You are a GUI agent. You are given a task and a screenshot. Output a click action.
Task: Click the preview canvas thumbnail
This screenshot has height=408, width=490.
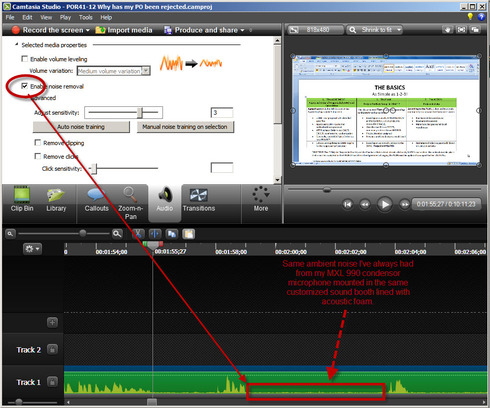(x=386, y=110)
